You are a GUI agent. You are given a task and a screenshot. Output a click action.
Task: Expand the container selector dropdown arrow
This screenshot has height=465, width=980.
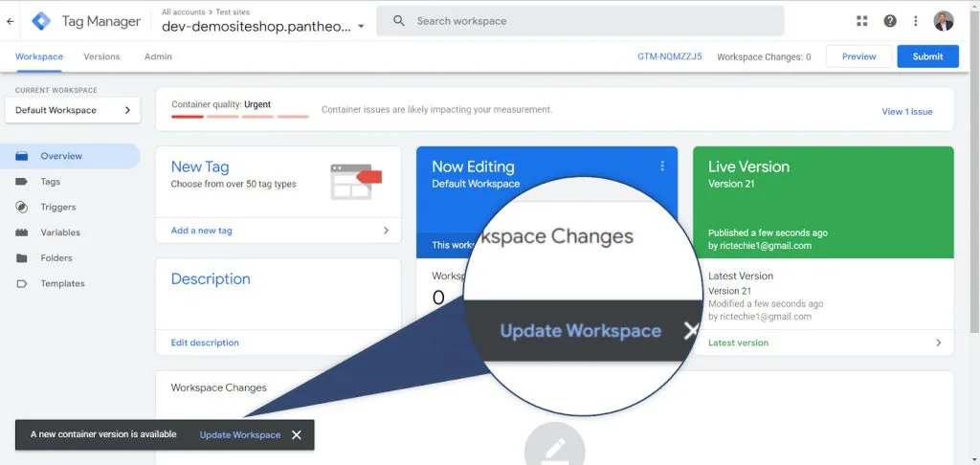tap(361, 26)
